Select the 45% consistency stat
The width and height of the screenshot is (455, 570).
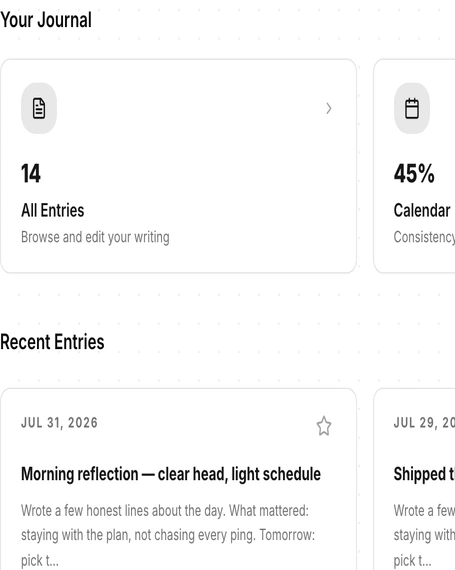pos(414,173)
